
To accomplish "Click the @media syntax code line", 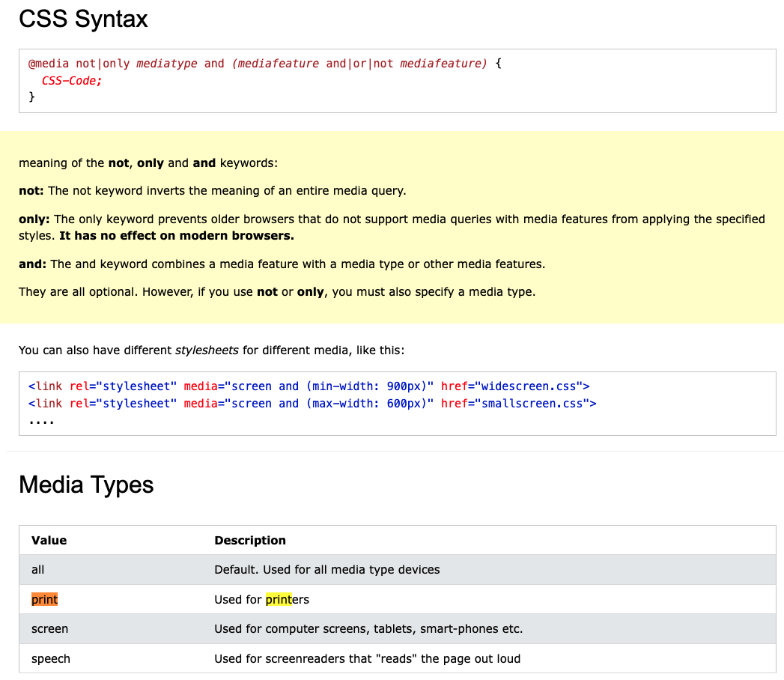I will [x=265, y=64].
